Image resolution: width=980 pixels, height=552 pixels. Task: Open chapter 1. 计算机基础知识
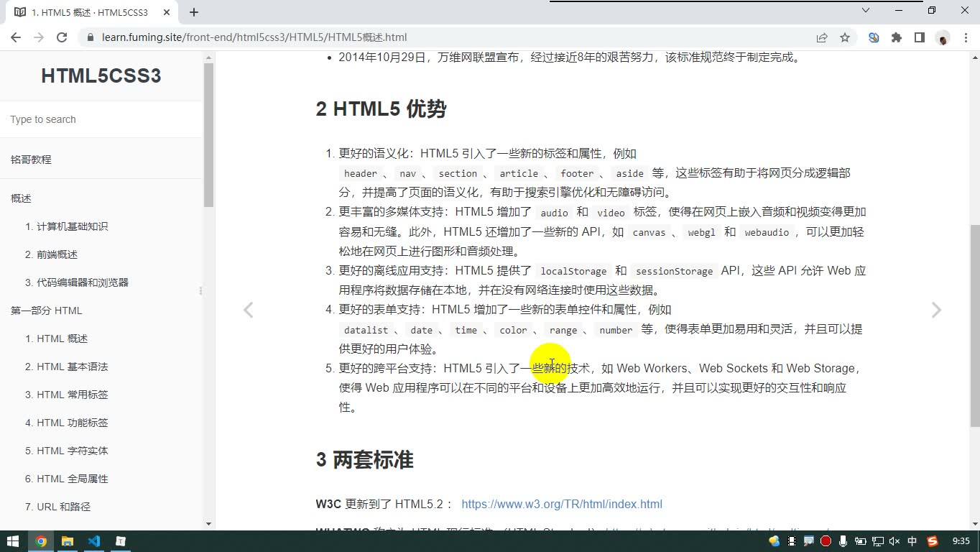67,226
